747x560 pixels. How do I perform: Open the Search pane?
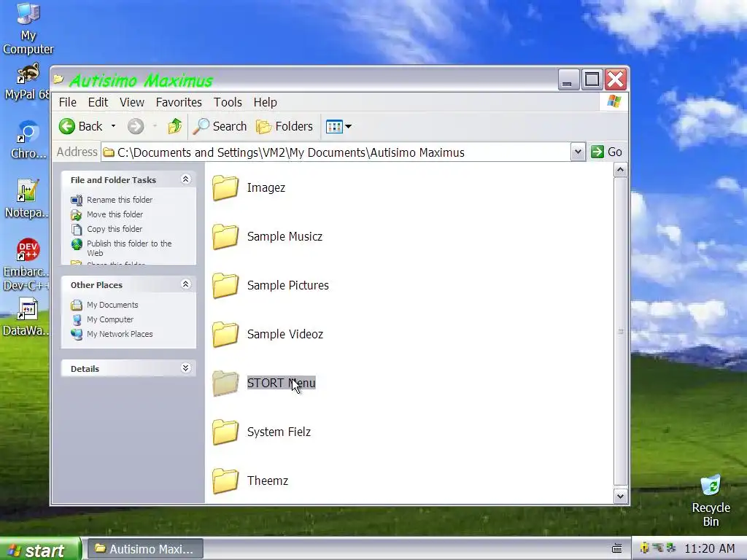pyautogui.click(x=220, y=126)
